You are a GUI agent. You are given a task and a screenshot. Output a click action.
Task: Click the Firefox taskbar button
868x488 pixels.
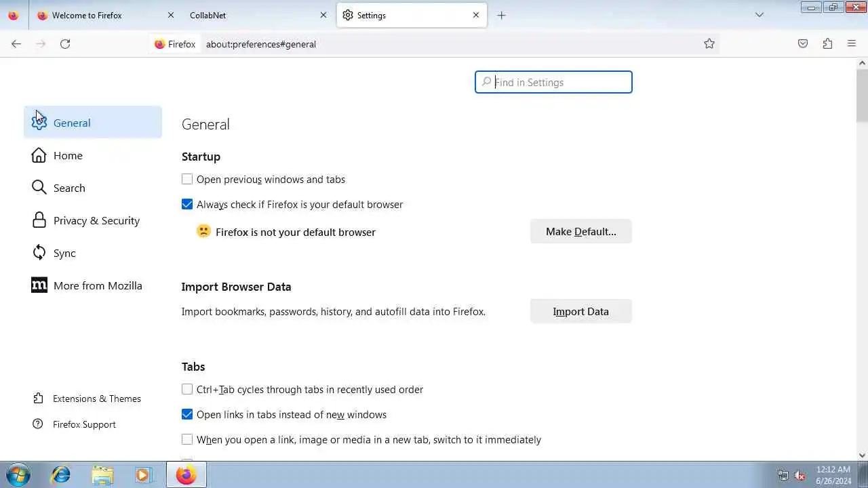tap(186, 475)
